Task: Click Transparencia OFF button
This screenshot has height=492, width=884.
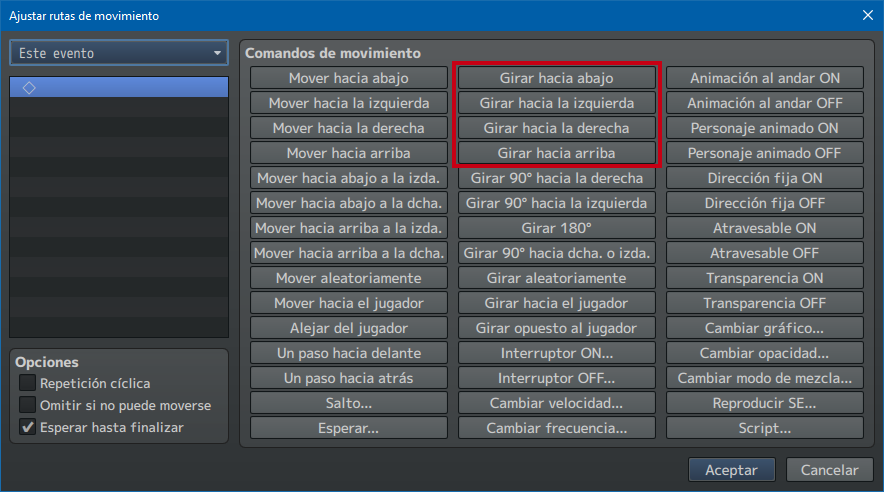Action: click(x=764, y=303)
